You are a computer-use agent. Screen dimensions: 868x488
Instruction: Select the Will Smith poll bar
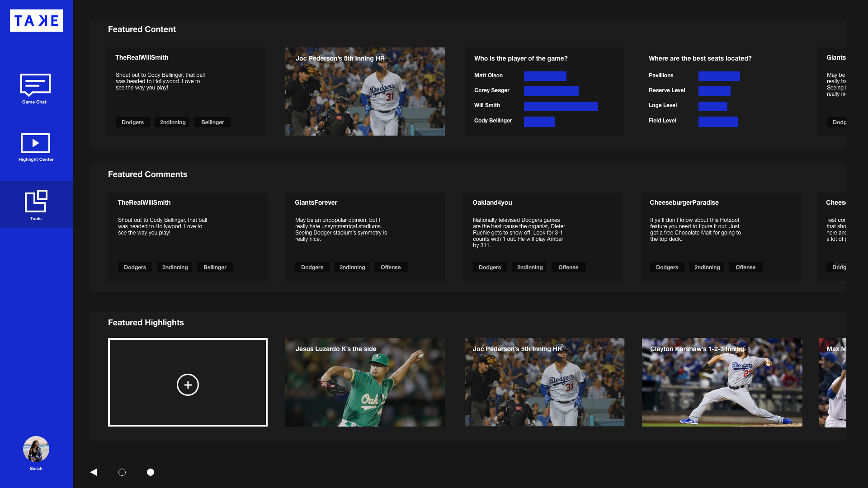[561, 106]
